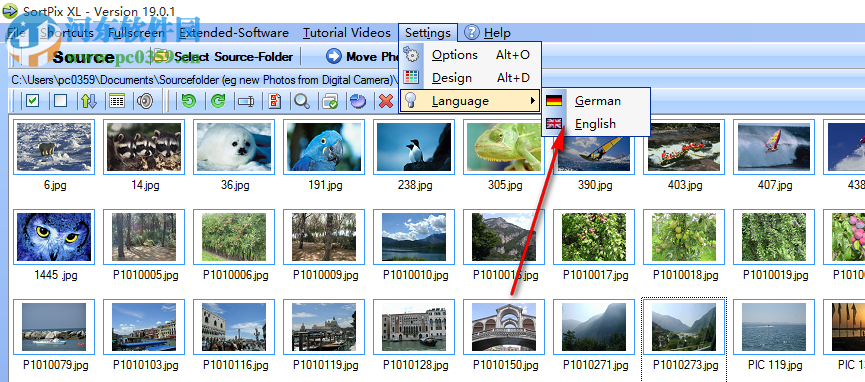Screen dimensions: 865x382
Task: Click the blue pie chart icon
Action: pos(359,101)
